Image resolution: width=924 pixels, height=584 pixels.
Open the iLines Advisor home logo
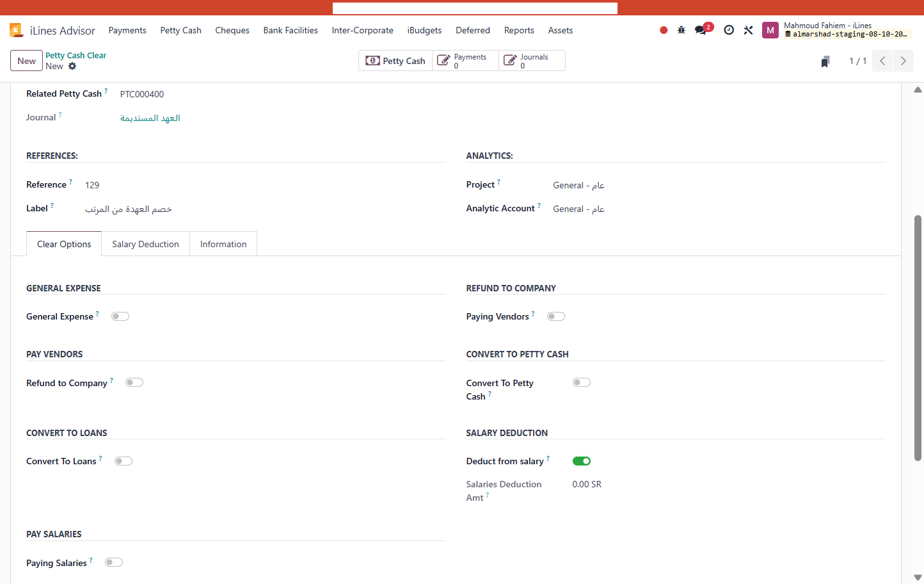[17, 30]
